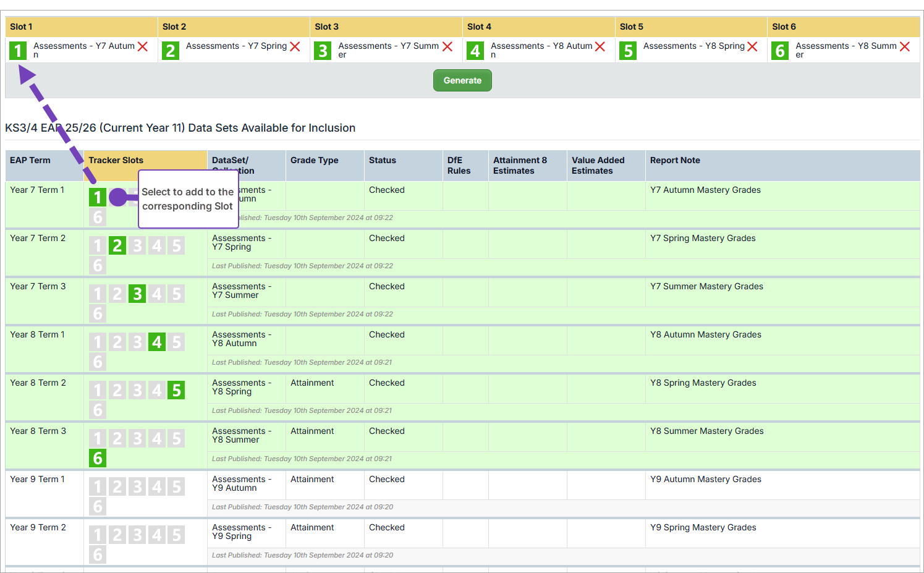Viewport: 924px width, 573px height.
Task: Toggle green slot 5 in Year 8 Term 2
Action: [177, 390]
